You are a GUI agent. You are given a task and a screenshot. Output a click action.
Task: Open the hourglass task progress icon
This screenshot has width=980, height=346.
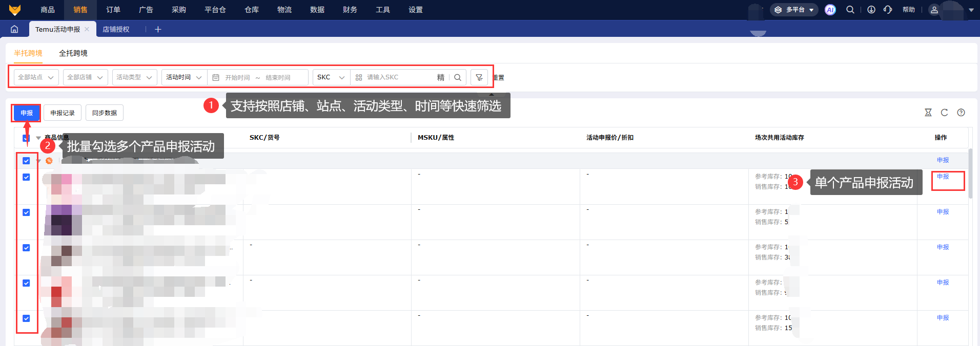click(928, 113)
